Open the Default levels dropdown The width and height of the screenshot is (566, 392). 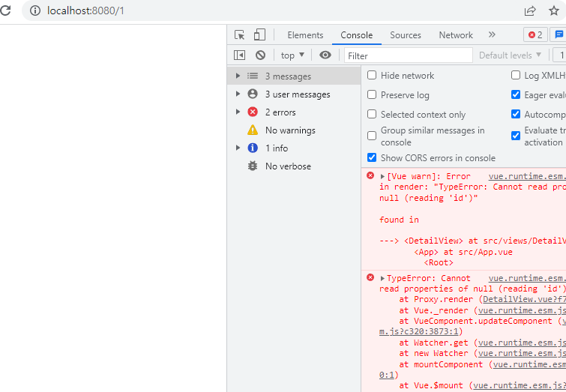pyautogui.click(x=510, y=55)
